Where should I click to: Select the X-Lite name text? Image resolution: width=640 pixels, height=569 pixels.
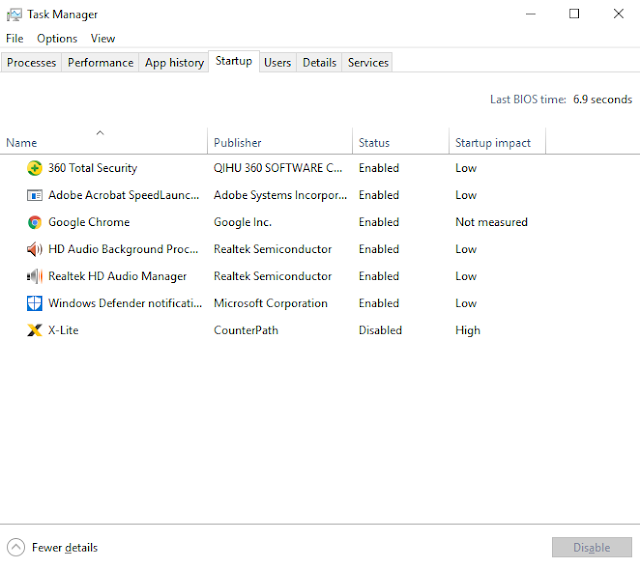tap(63, 330)
